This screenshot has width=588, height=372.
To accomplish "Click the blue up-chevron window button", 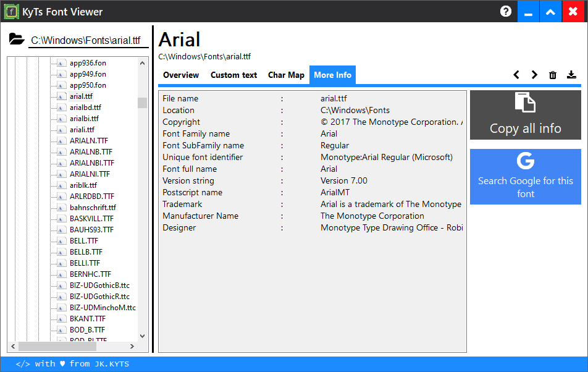I will point(550,11).
